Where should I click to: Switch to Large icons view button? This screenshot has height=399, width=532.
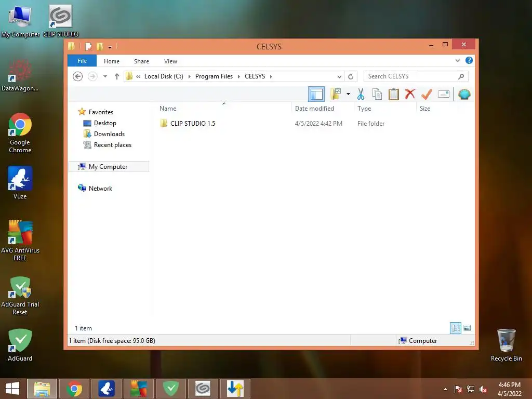467,328
